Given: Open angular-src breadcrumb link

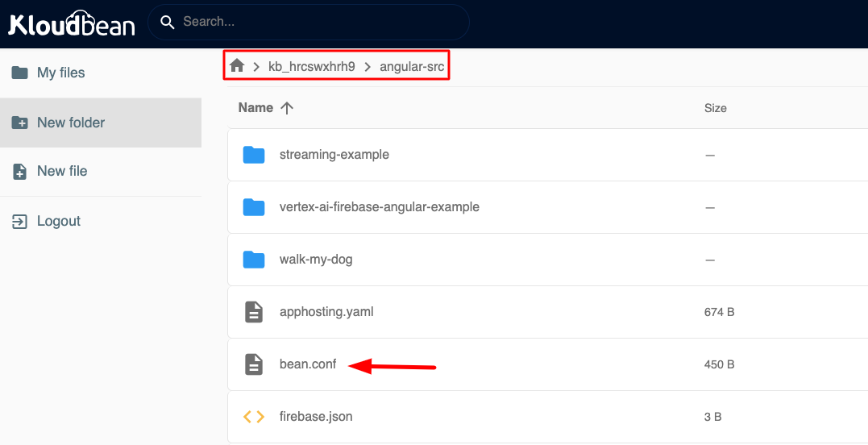Looking at the screenshot, I should click(412, 67).
